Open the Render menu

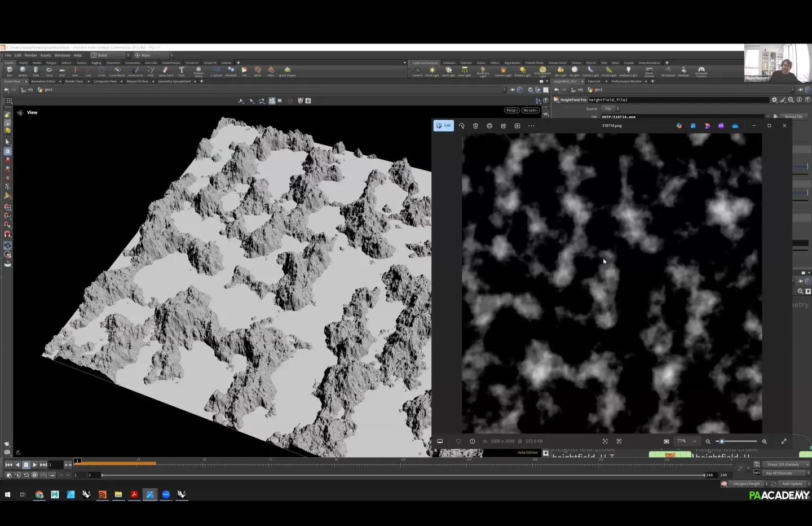click(30, 55)
